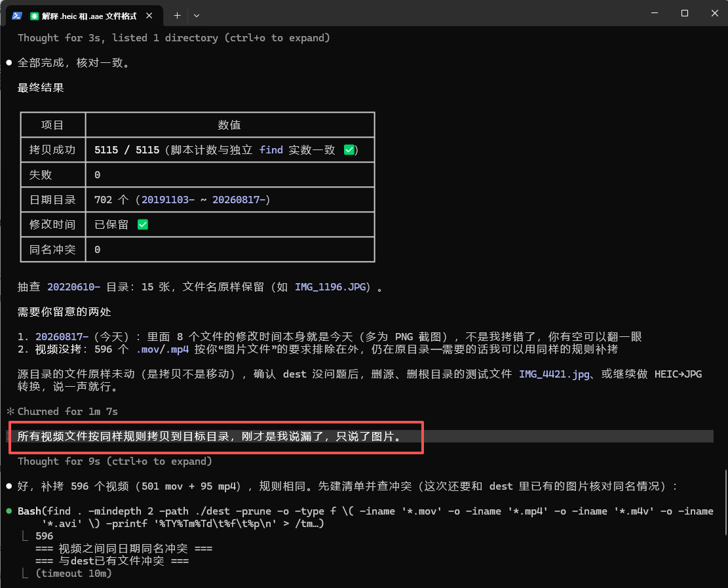The image size is (728, 588).
Task: Click the asterisk spinner before Churned
Action: click(x=10, y=412)
